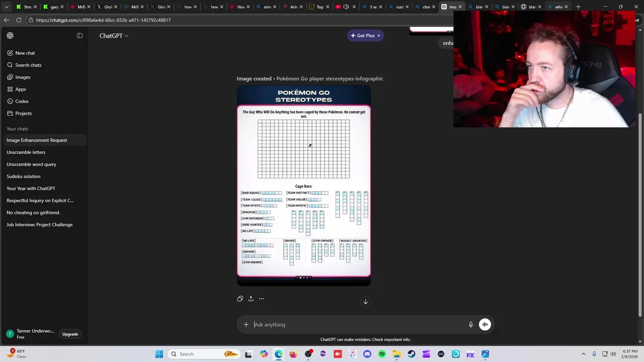This screenshot has width=644, height=362.
Task: Open a new browser tab
Action: point(578,7)
